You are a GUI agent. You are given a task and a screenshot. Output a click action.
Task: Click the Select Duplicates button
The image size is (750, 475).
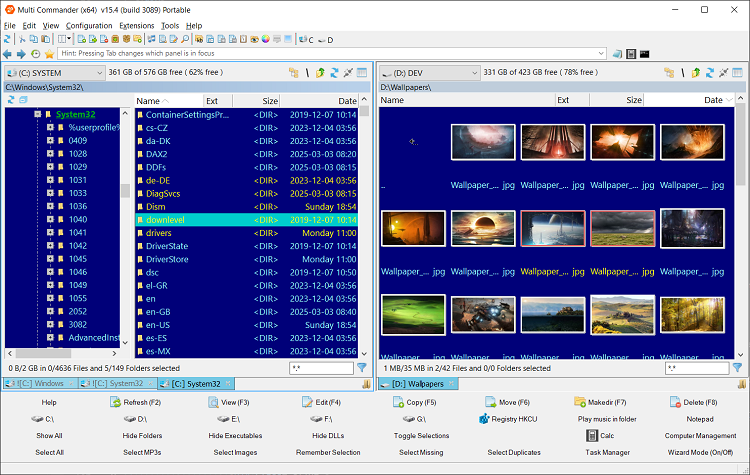click(514, 452)
